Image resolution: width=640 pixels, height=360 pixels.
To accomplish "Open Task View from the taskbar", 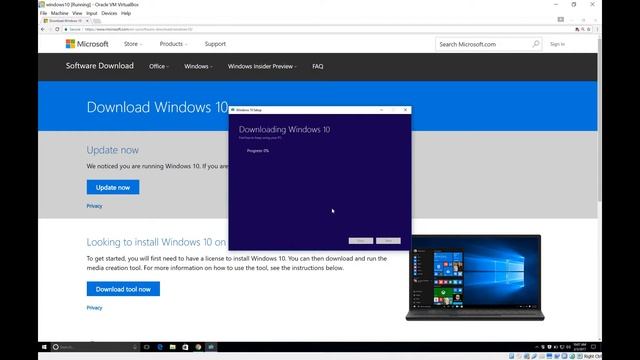I will [147, 347].
